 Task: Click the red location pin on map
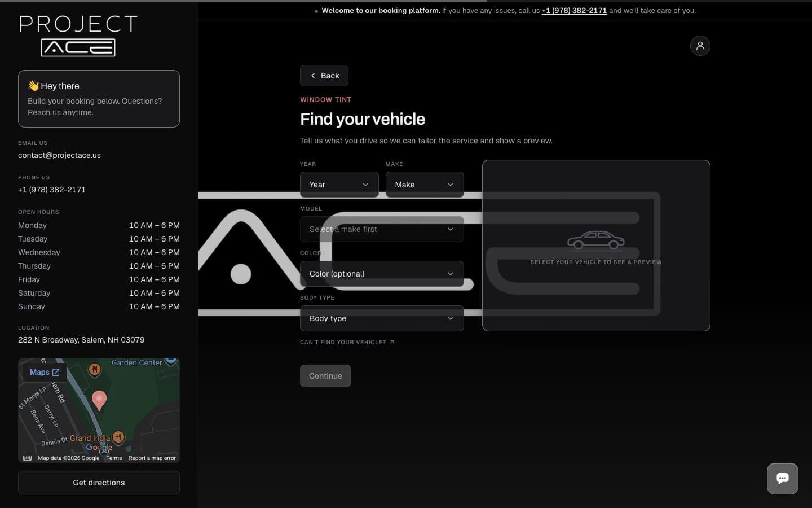[x=99, y=400]
